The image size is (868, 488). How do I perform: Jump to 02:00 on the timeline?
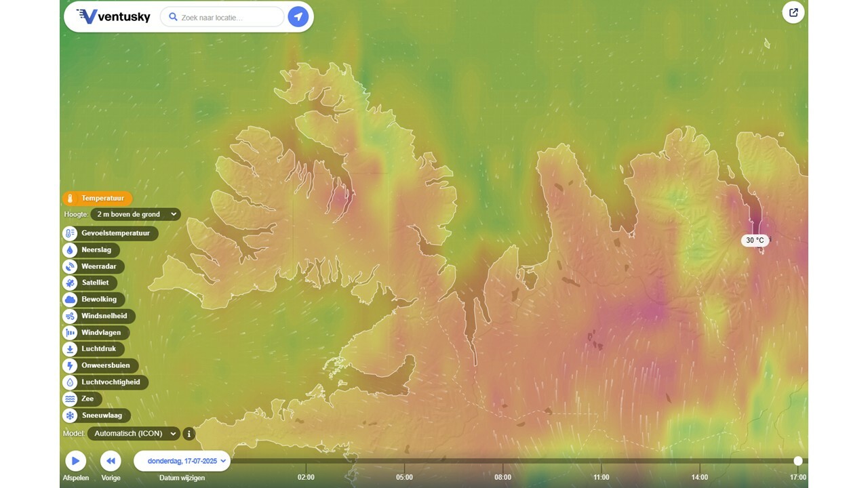[x=306, y=477]
